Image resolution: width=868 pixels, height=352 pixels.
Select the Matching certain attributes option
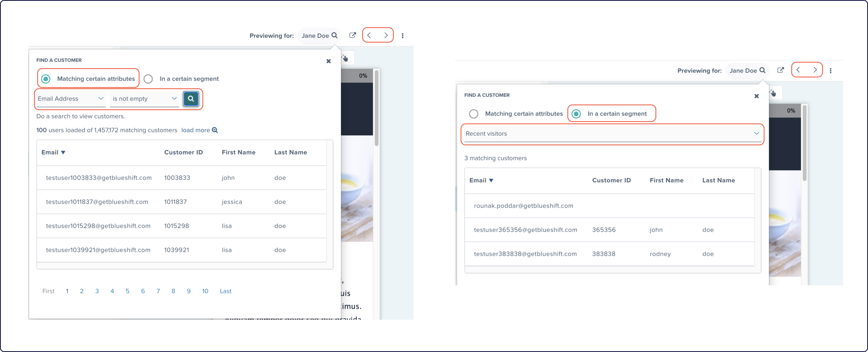coord(45,79)
